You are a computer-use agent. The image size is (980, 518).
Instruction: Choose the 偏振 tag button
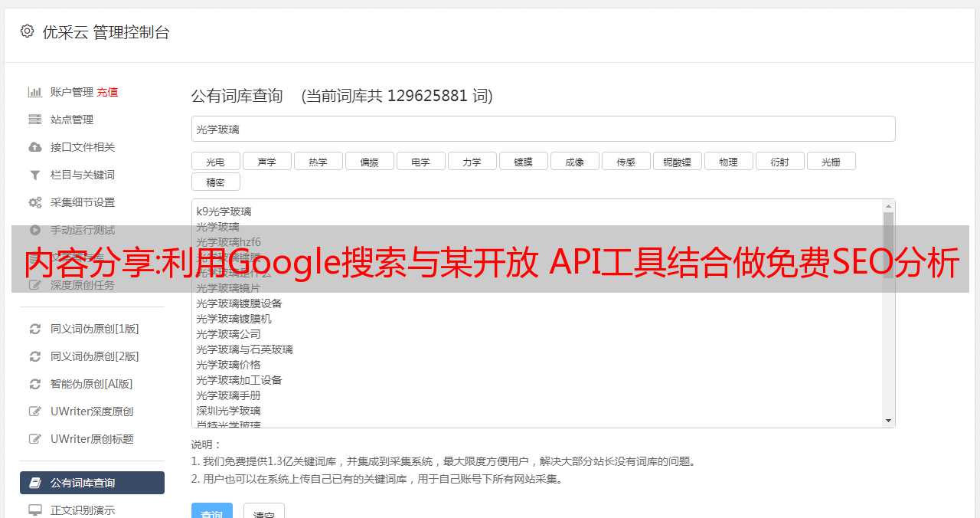point(369,161)
